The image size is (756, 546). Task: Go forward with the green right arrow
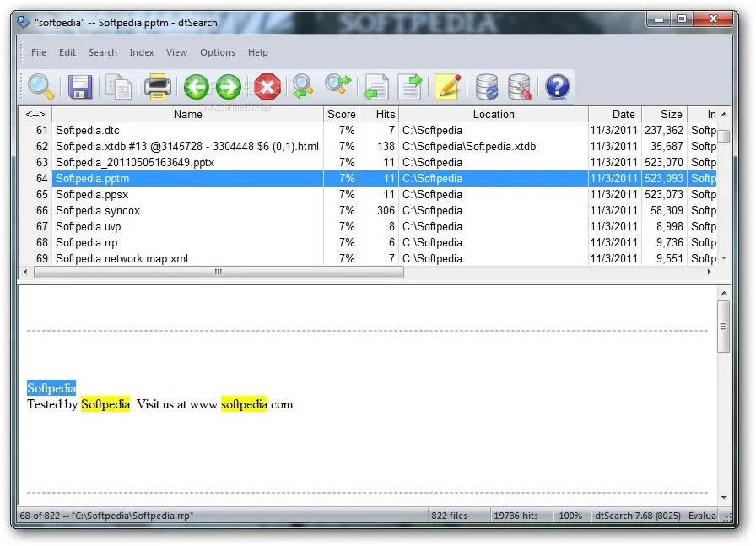[228, 87]
